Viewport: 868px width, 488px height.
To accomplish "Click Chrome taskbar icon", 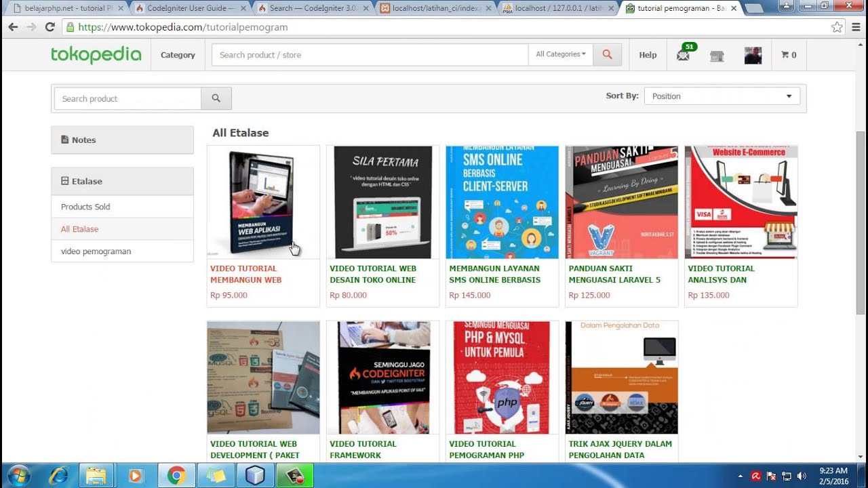I will pyautogui.click(x=176, y=476).
